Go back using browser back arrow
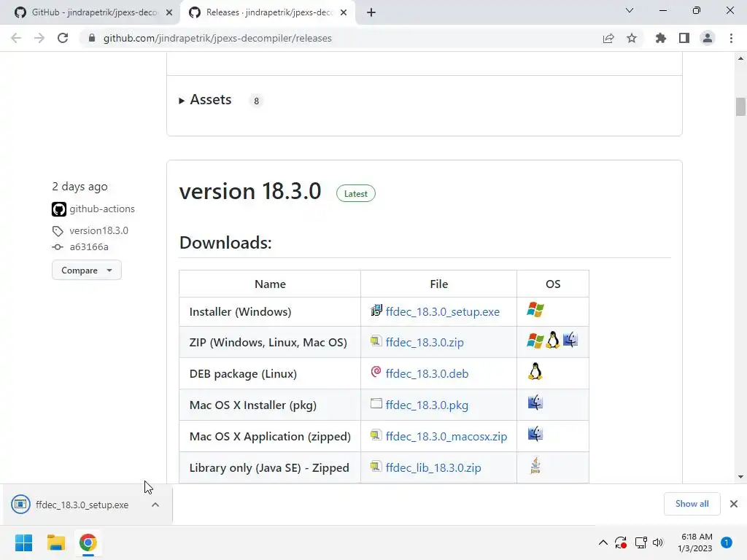This screenshot has width=747, height=560. tap(16, 38)
